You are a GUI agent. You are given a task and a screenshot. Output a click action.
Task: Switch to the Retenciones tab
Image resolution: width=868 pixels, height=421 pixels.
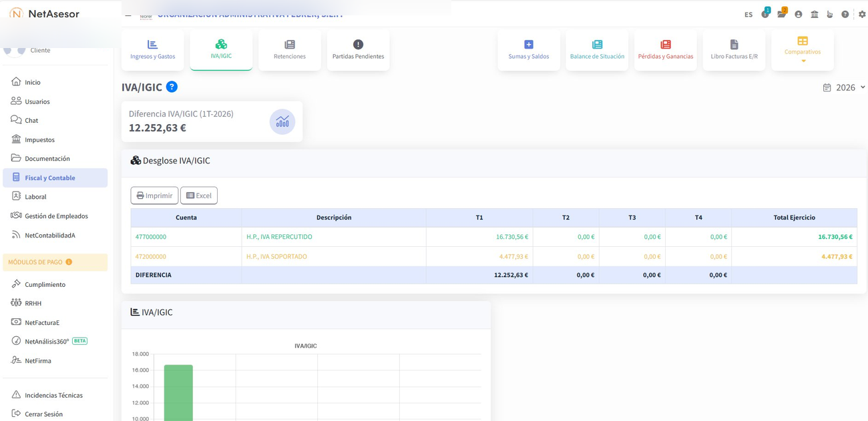pos(289,50)
